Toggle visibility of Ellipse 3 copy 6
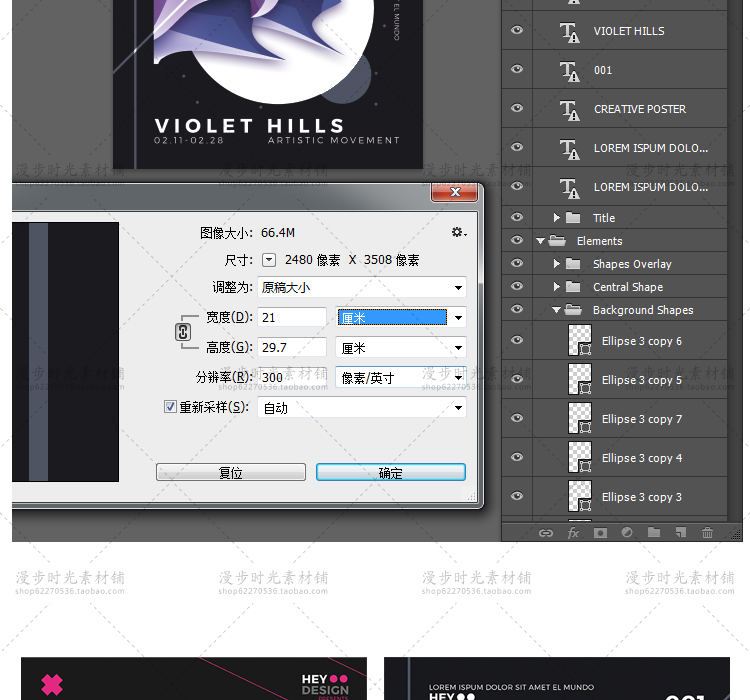The width and height of the screenshot is (750, 700). click(517, 341)
